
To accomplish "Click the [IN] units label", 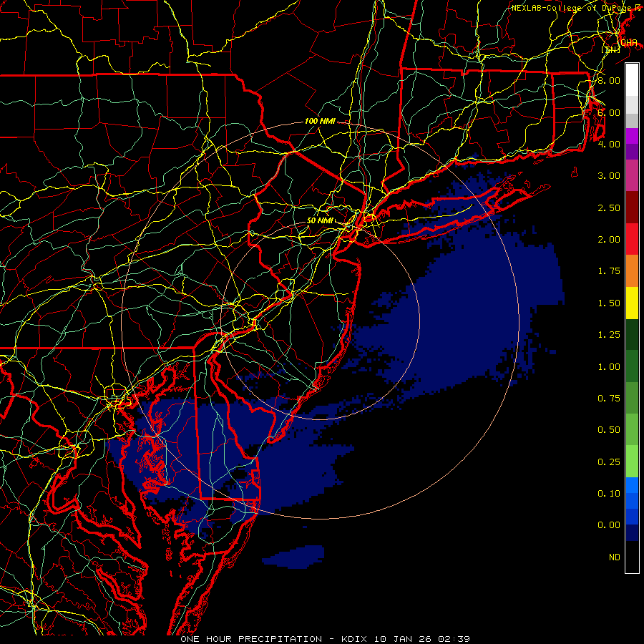I will click(x=611, y=49).
